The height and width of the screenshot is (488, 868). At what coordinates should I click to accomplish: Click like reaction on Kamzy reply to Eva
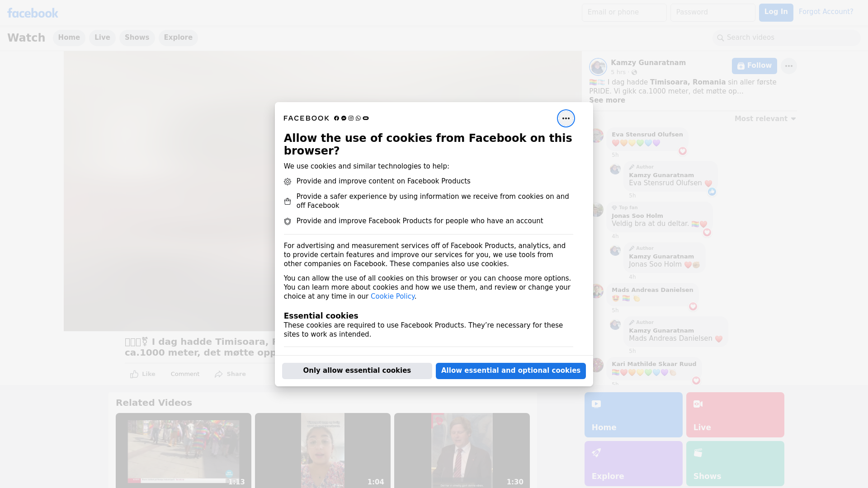tap(712, 192)
